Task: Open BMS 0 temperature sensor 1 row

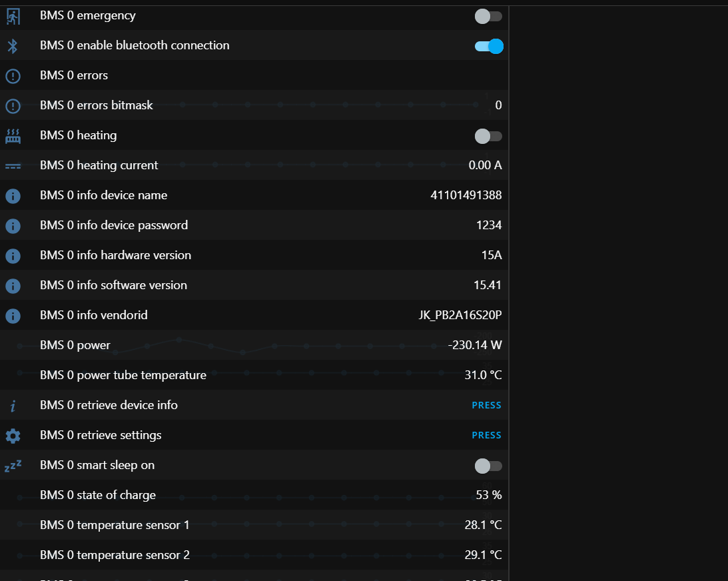Action: click(254, 525)
